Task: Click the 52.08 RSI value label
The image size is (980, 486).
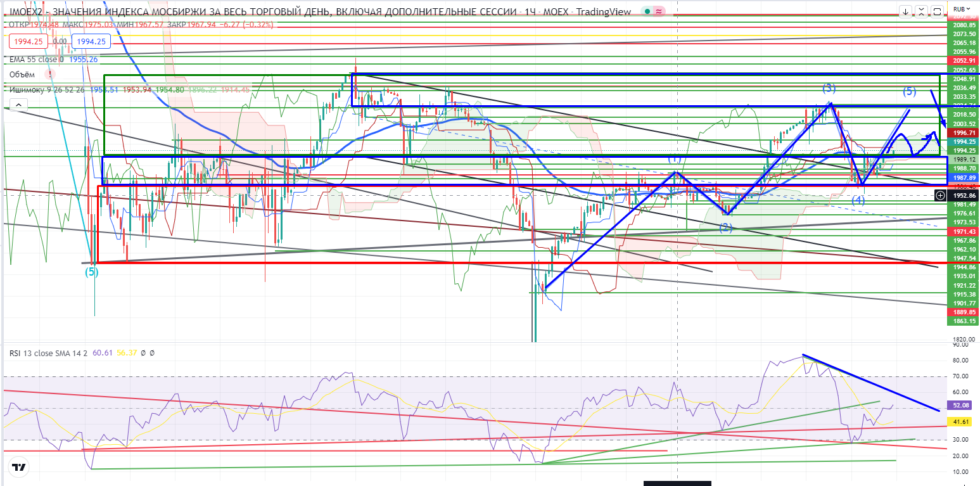Action: pos(962,405)
